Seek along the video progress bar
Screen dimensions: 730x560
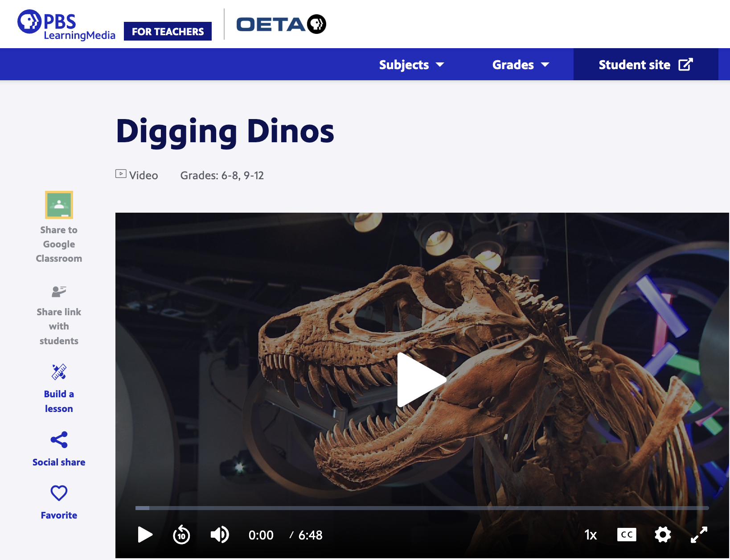point(422,508)
